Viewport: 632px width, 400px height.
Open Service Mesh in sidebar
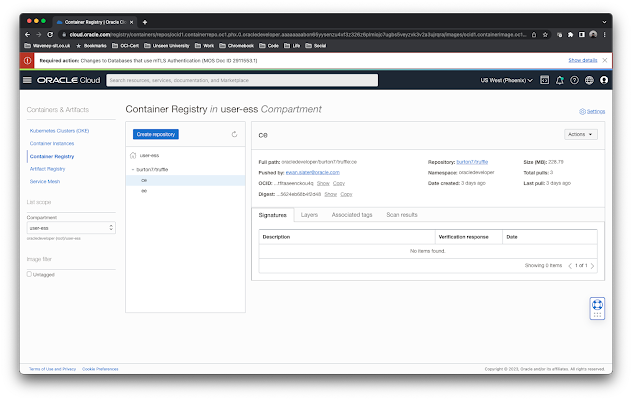(45, 181)
